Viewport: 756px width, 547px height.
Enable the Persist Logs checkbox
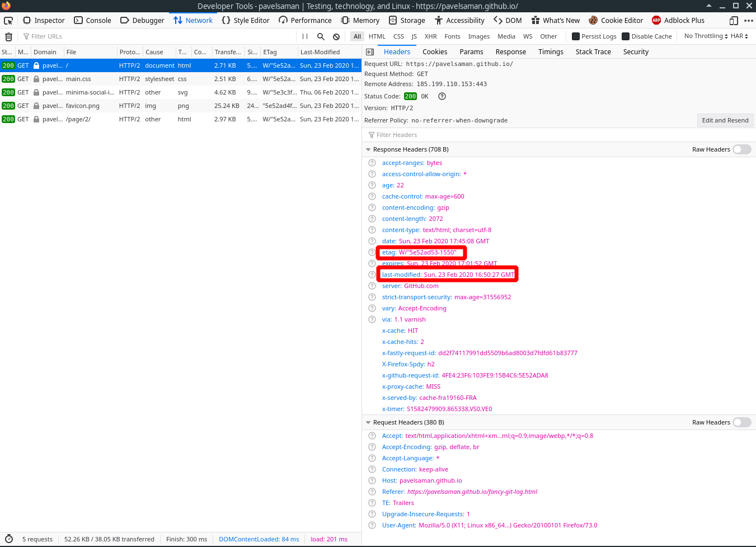pyautogui.click(x=576, y=36)
